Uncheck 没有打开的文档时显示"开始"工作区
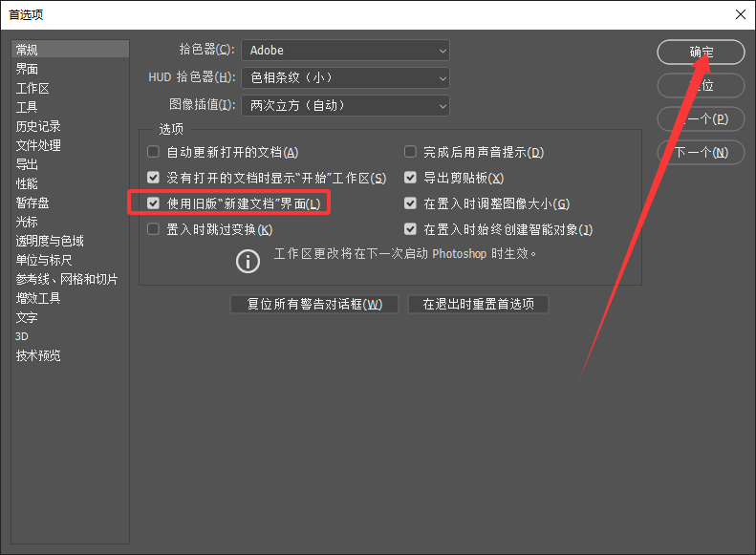The image size is (756, 555). (x=153, y=178)
